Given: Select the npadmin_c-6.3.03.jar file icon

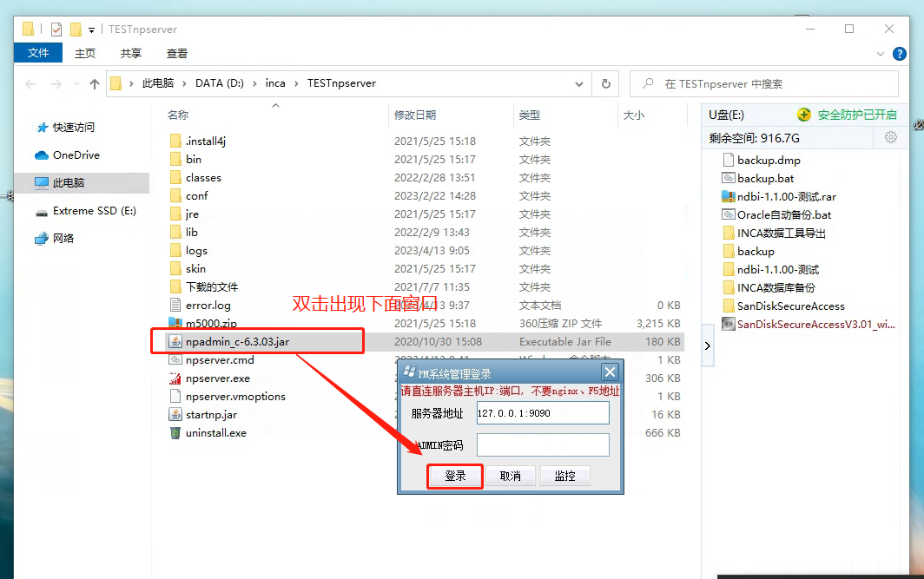Looking at the screenshot, I should coord(175,342).
